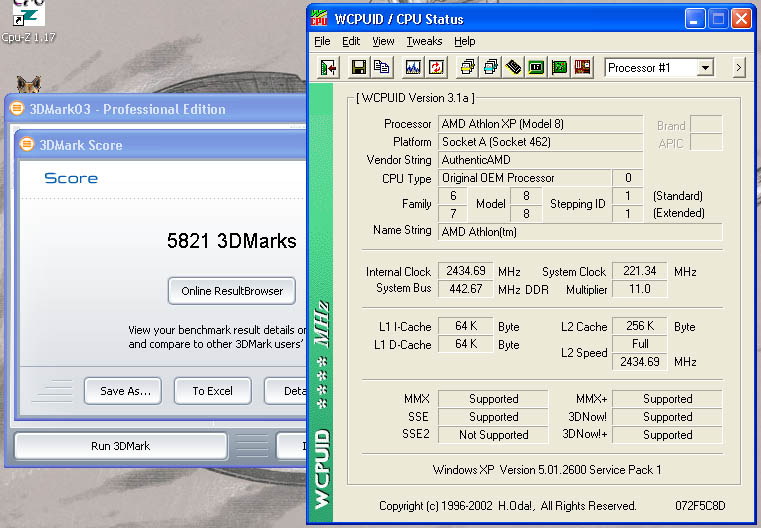This screenshot has height=528, width=761.
Task: Click the red refresh arrows icon
Action: tap(436, 67)
